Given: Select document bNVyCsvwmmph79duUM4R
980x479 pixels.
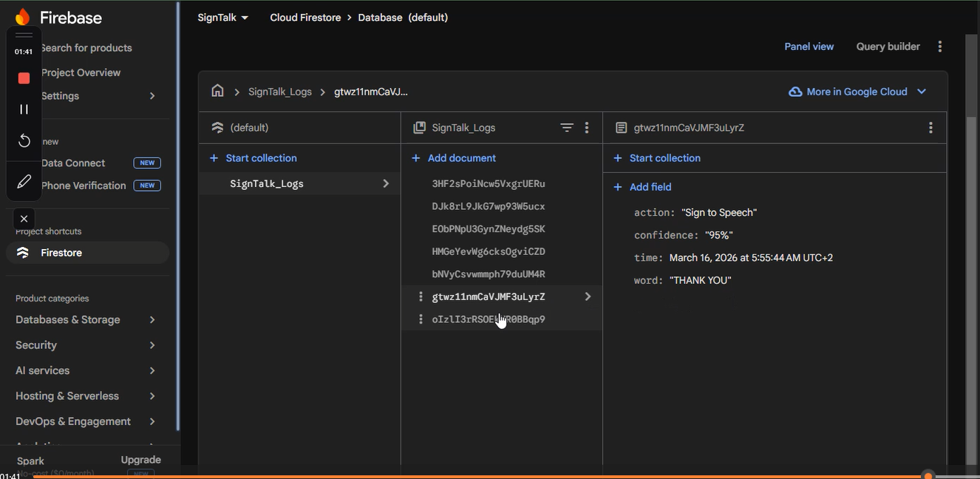Looking at the screenshot, I should click(488, 274).
